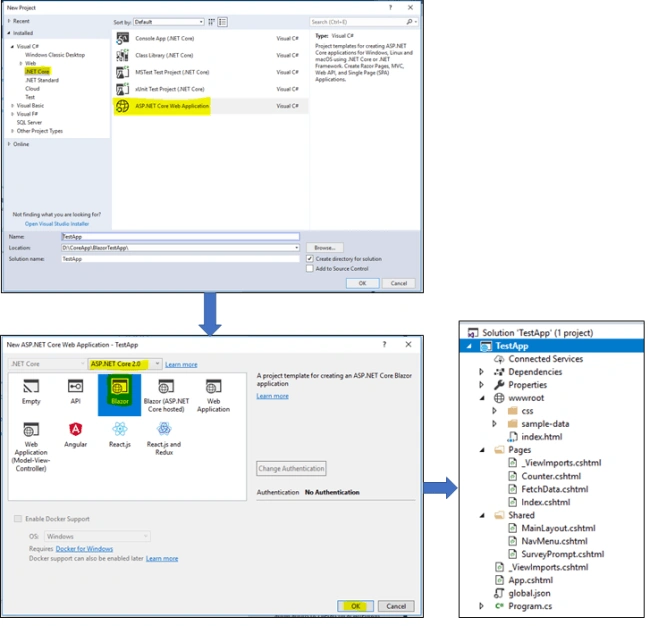Click the project Name input field
650x626 pixels.
pos(180,237)
